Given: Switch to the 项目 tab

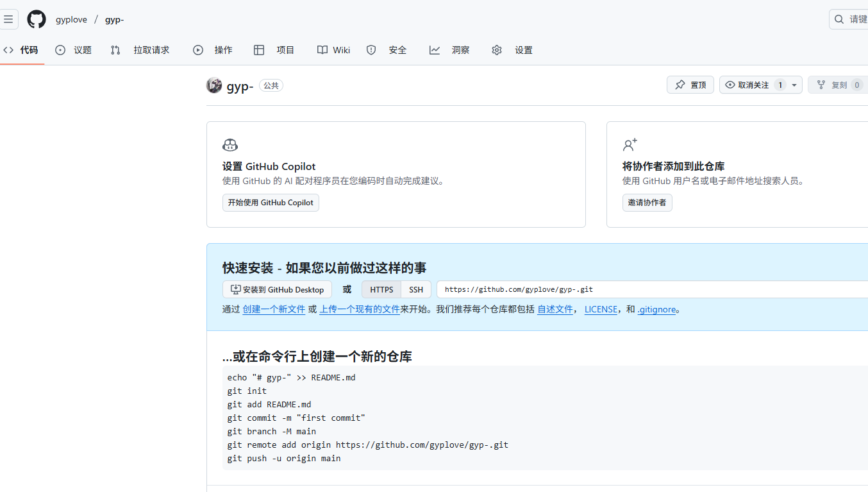Looking at the screenshot, I should pos(274,50).
